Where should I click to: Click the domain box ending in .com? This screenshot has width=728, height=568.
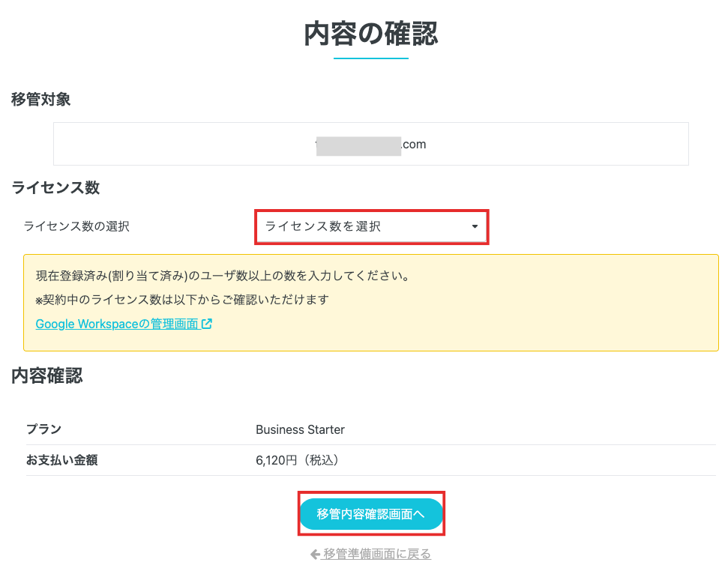tap(371, 144)
